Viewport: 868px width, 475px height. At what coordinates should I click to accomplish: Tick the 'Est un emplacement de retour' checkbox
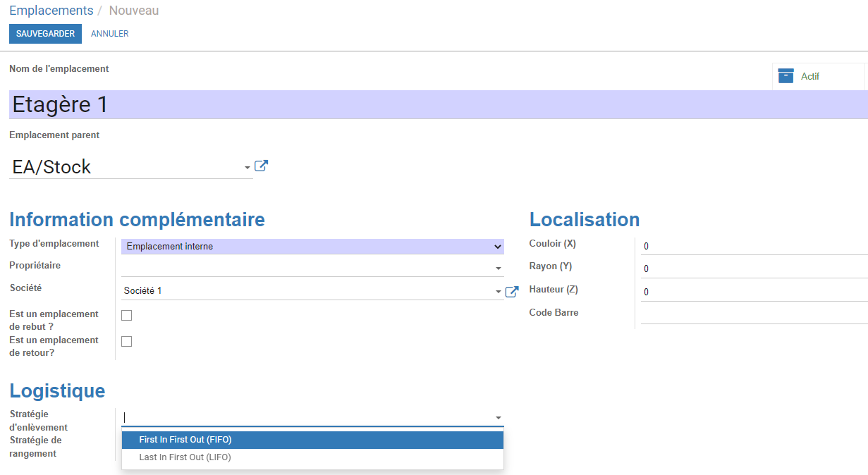click(127, 341)
